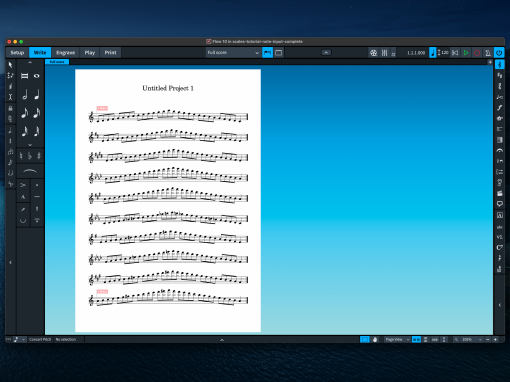Open the Page View dropdown
This screenshot has width=510, height=382.
tap(397, 339)
